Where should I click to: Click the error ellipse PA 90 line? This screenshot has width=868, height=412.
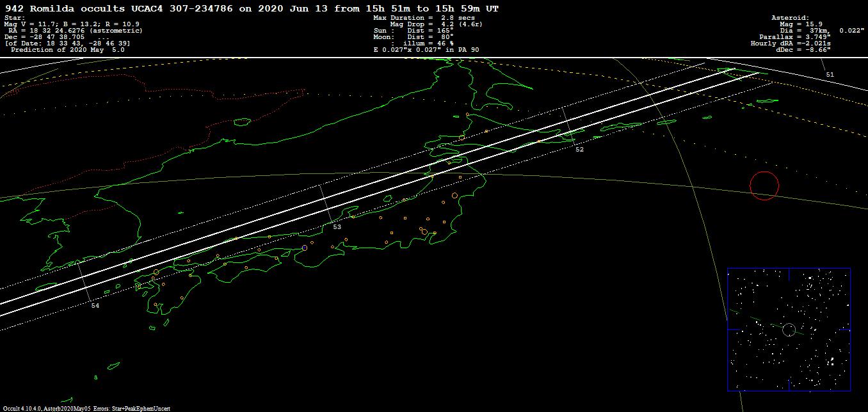coord(426,50)
